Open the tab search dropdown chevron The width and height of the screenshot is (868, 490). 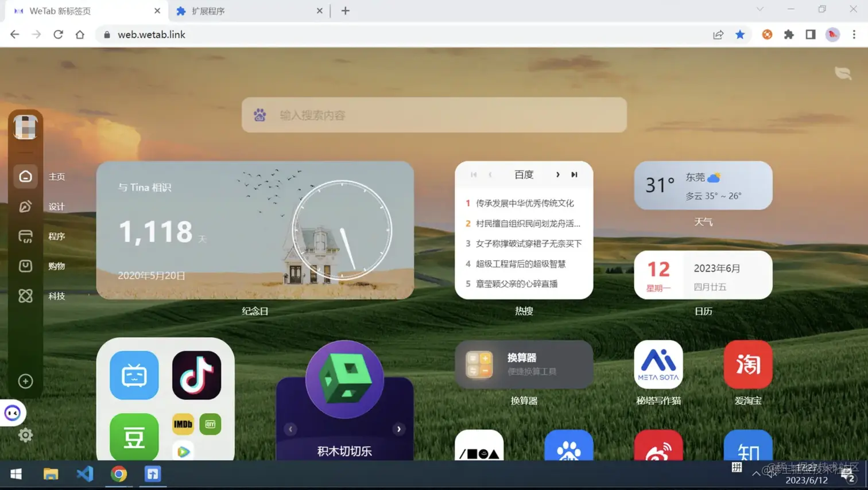(759, 9)
